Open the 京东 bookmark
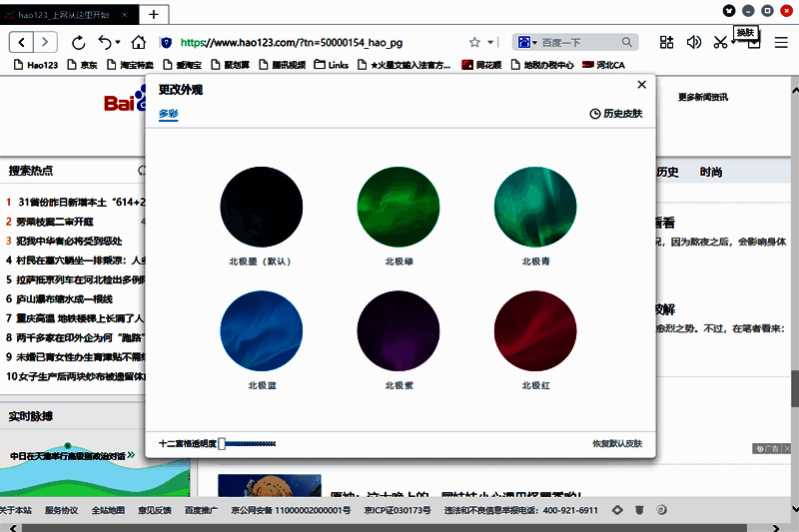The width and height of the screenshot is (799, 532). (82, 65)
